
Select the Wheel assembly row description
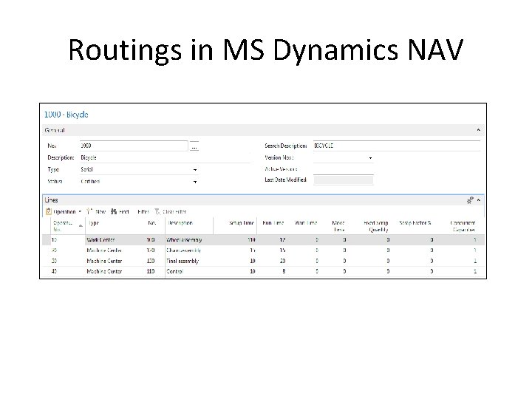[x=184, y=240]
